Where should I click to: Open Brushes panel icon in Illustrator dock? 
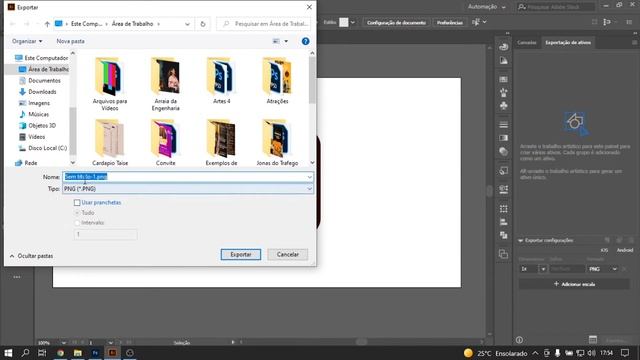[503, 92]
